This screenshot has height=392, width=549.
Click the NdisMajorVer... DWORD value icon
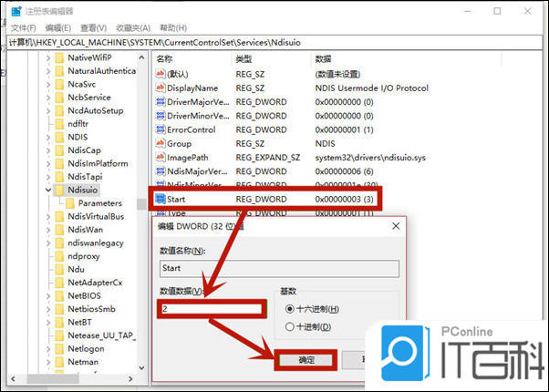click(161, 171)
